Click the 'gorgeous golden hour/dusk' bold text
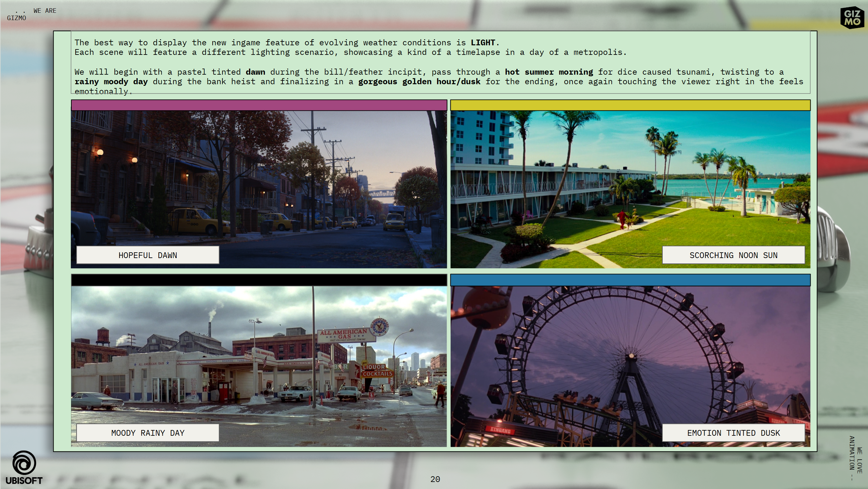The width and height of the screenshot is (868, 489). coord(419,82)
